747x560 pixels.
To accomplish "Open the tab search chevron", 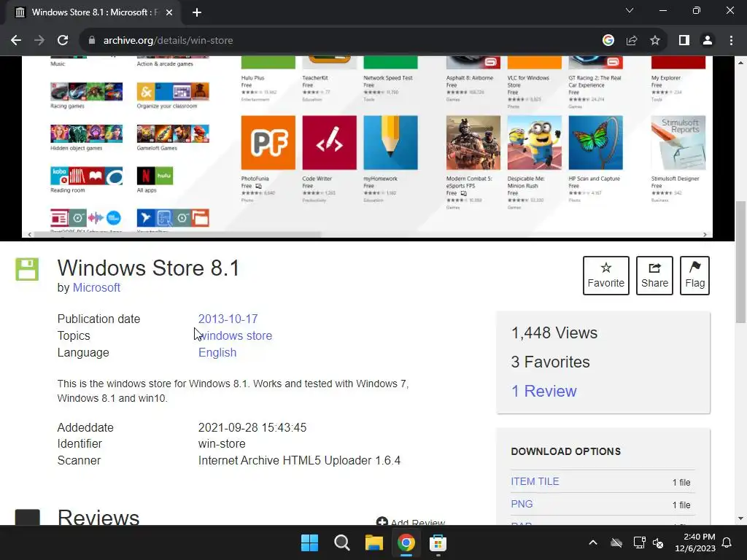I will point(630,10).
